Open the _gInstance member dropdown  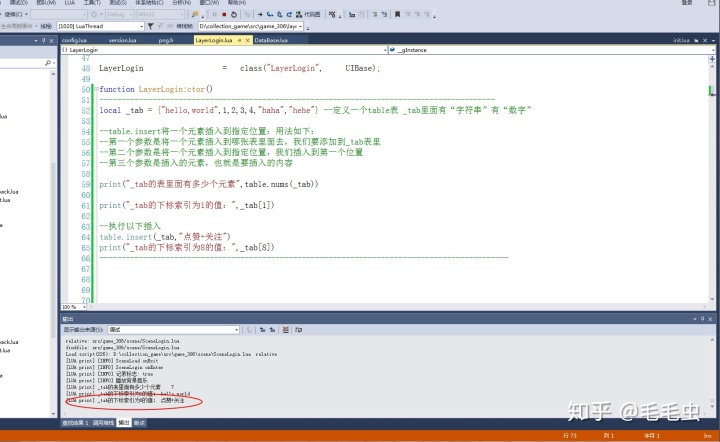click(553, 50)
